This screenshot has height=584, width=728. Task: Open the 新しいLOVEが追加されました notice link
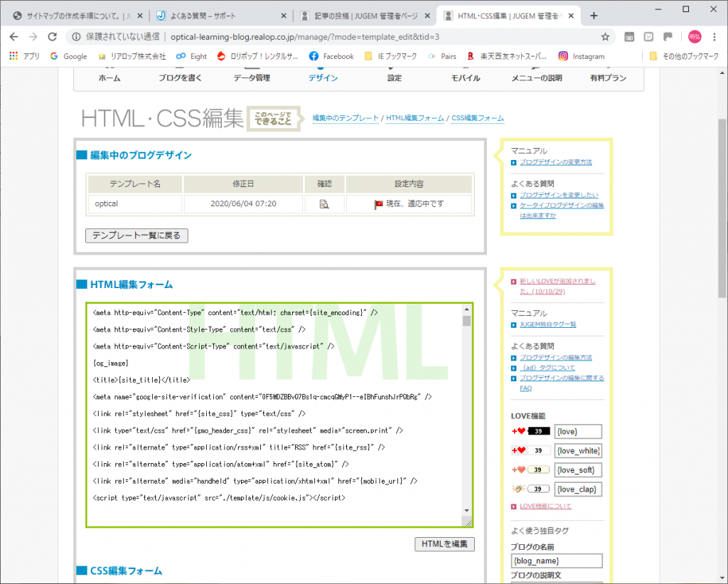557,286
